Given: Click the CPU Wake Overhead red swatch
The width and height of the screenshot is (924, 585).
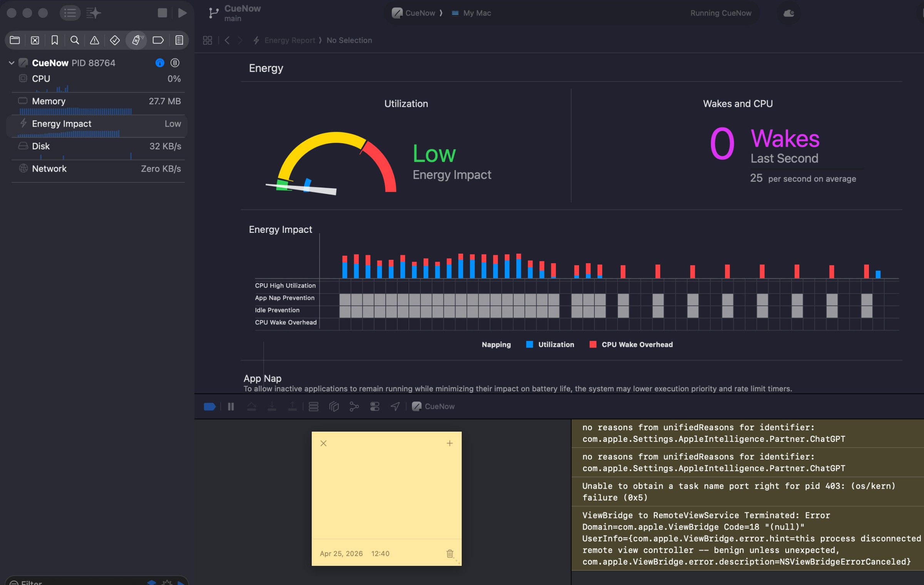Looking at the screenshot, I should tap(593, 344).
